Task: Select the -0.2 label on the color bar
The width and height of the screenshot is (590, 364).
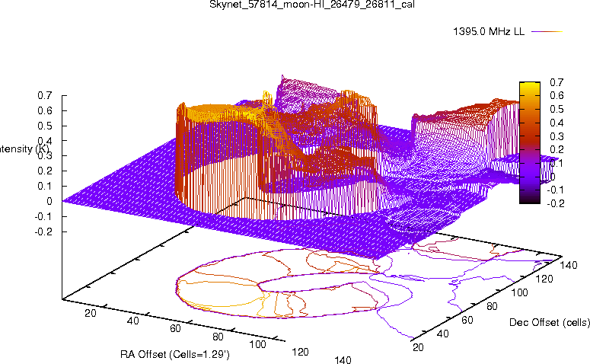Action: tap(556, 203)
